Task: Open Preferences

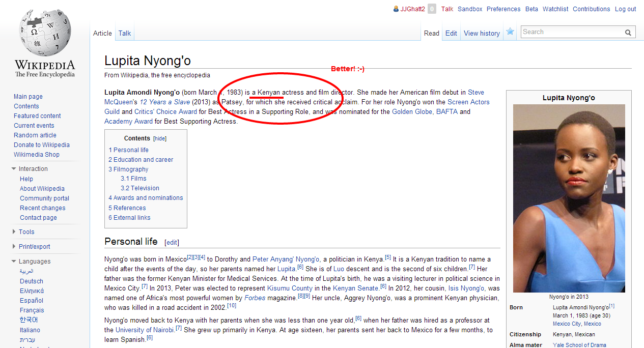Action: pos(503,9)
